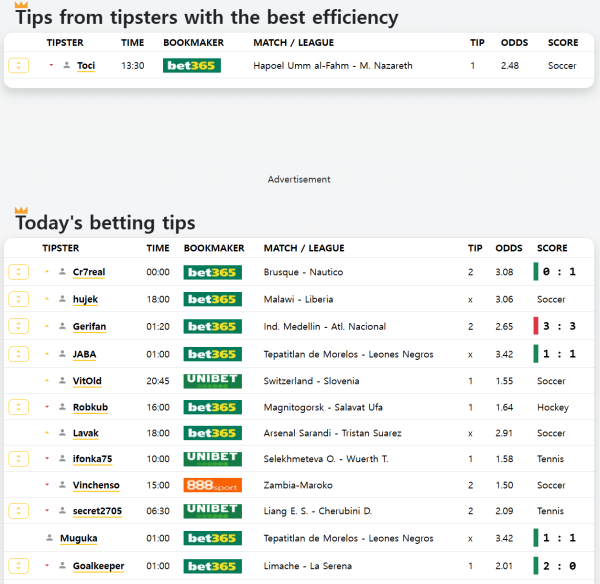
Task: Click the bet365 logo in Toci's row
Action: pyautogui.click(x=191, y=66)
